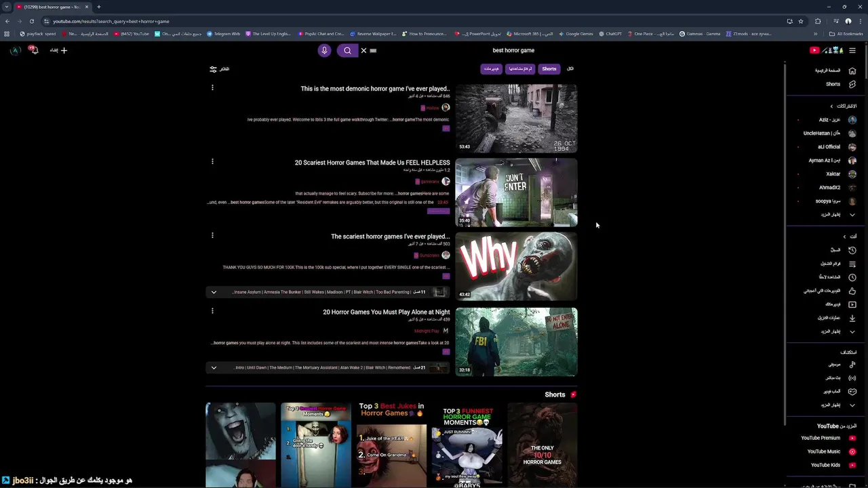Open the Telegram Web bookmark
Viewport: 868px width, 488px height.
coord(223,33)
